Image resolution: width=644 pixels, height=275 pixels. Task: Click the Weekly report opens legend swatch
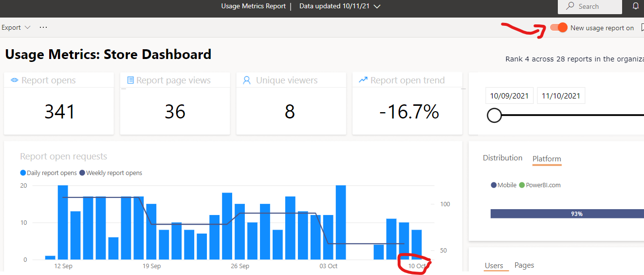point(82,173)
